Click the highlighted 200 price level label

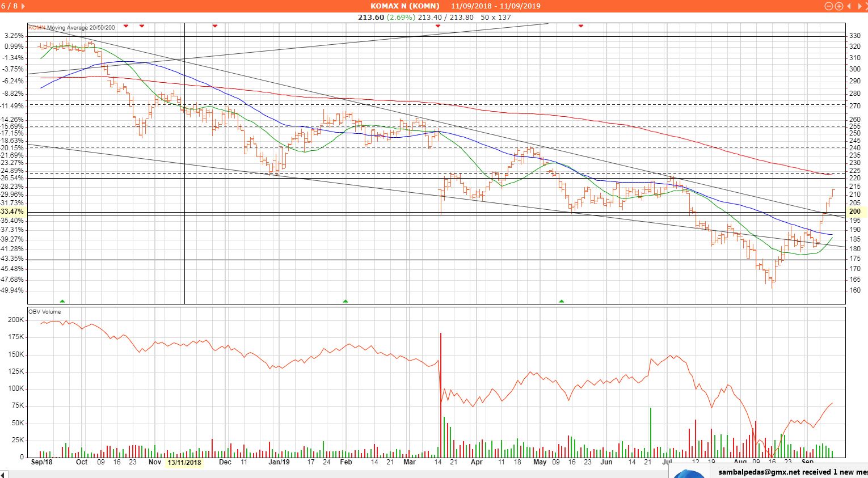click(x=854, y=211)
